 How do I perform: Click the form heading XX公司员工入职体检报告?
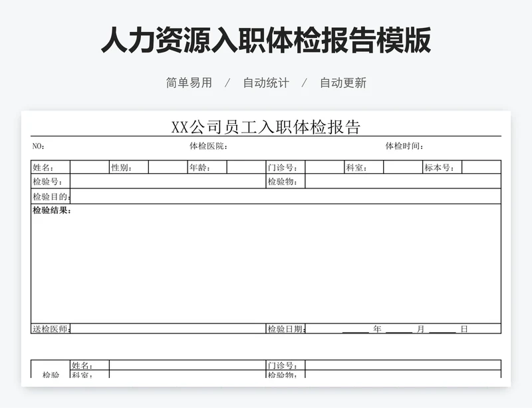[265, 127]
